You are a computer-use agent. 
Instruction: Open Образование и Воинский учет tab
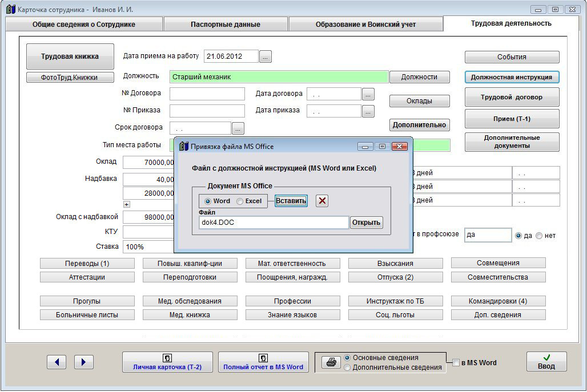tap(365, 25)
